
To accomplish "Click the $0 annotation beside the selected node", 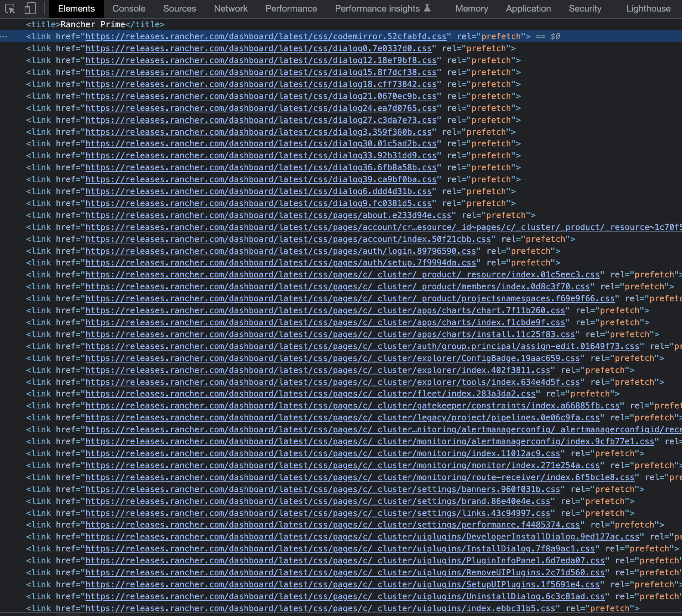I will [x=554, y=36].
